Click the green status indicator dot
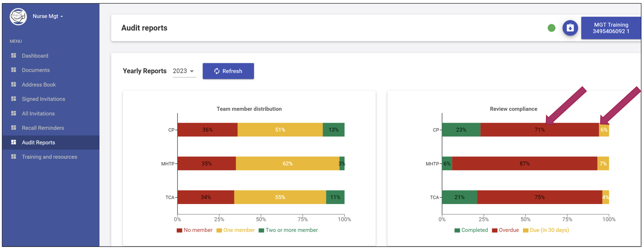 pyautogui.click(x=551, y=28)
